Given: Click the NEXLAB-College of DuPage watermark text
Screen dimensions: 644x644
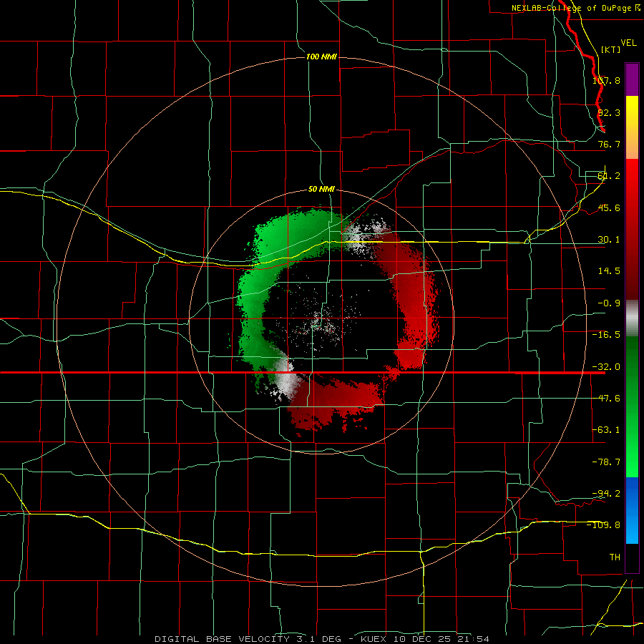Looking at the screenshot, I should (576, 8).
